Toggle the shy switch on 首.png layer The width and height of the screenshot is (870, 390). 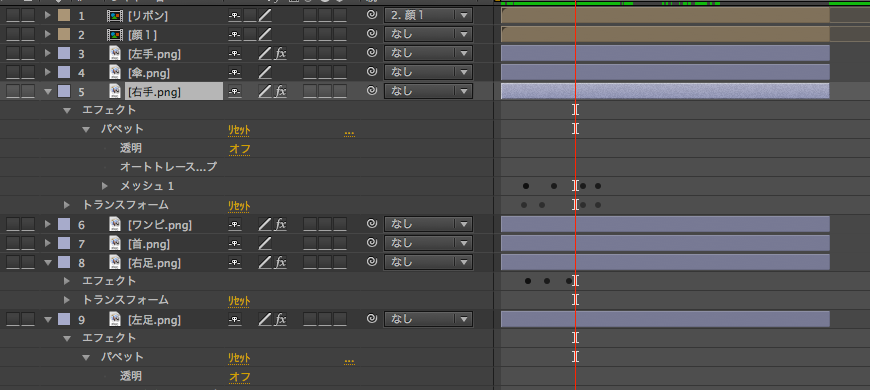tap(235, 243)
